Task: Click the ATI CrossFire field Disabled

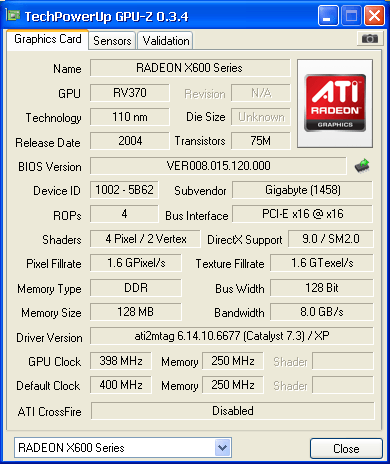Action: tap(232, 411)
